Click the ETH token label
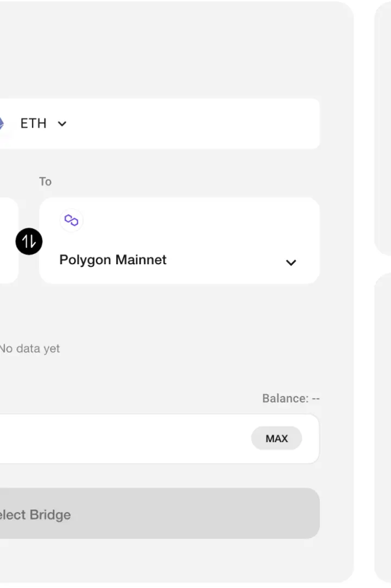391x588 pixels. click(x=34, y=124)
